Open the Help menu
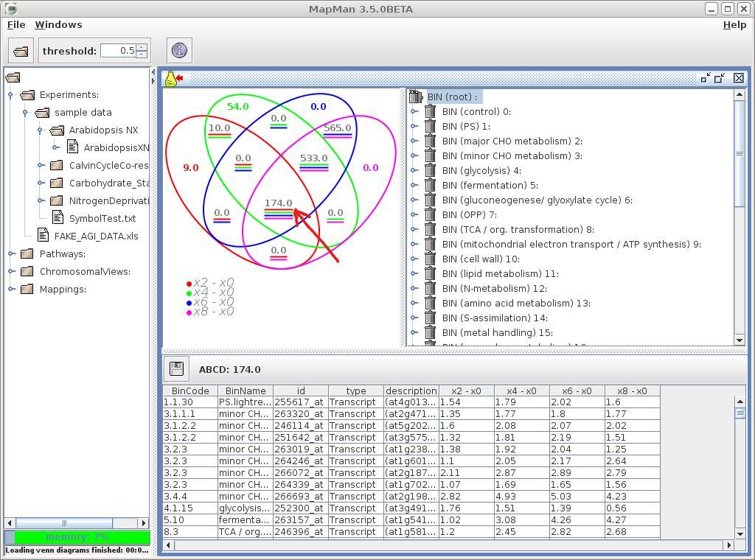 [x=734, y=24]
